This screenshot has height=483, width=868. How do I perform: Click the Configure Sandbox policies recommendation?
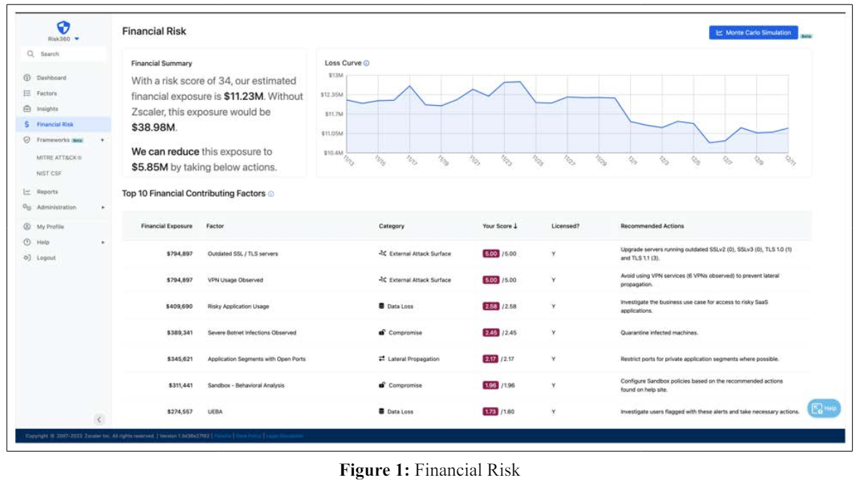702,385
